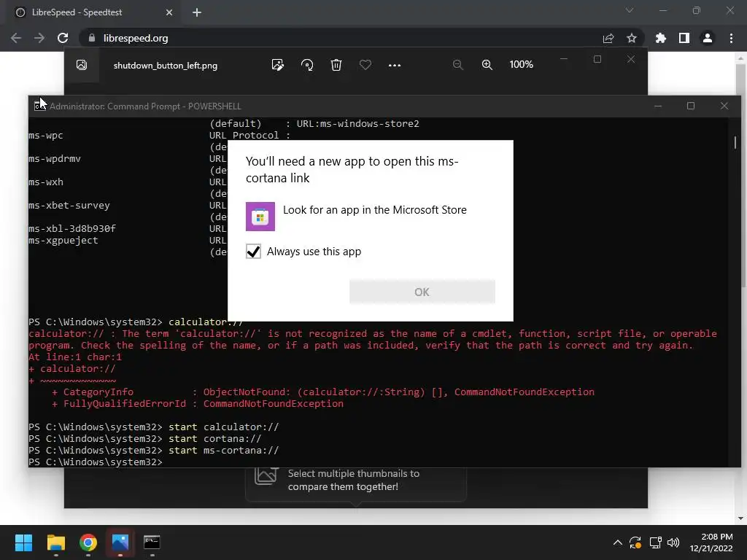The image size is (747, 560).
Task: Click the 'Select multiple thumbnails' tip in Photos
Action: [356, 480]
